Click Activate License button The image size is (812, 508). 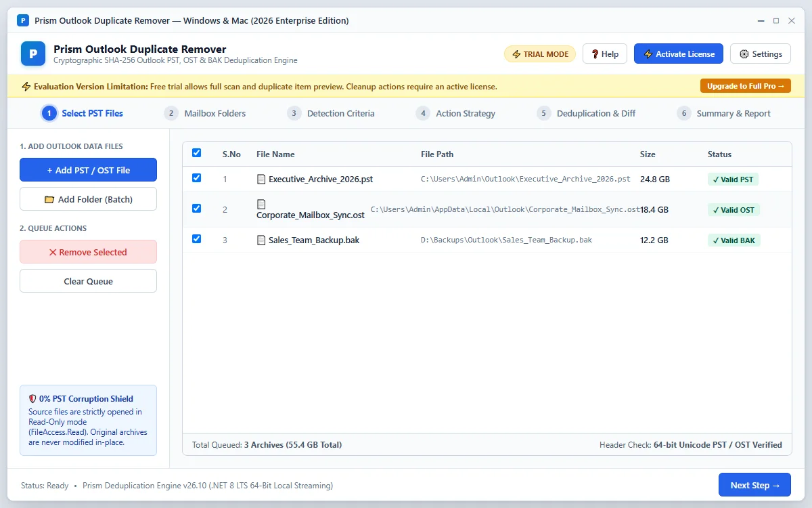[x=679, y=54]
